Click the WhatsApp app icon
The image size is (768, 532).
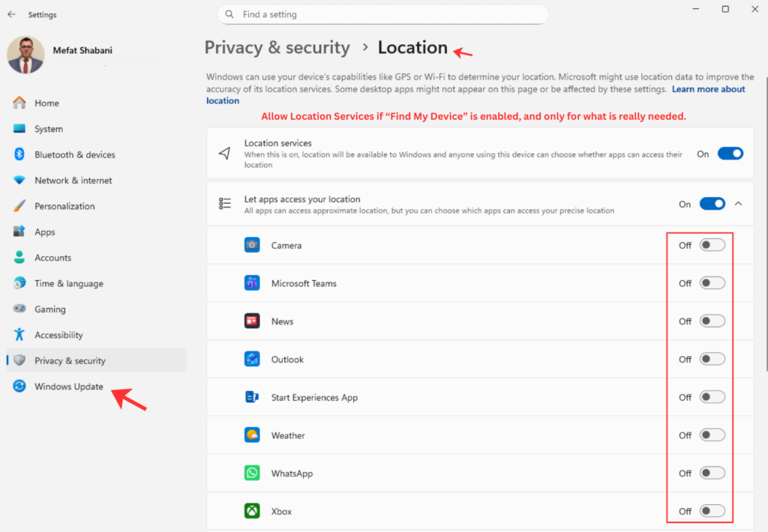(x=252, y=474)
